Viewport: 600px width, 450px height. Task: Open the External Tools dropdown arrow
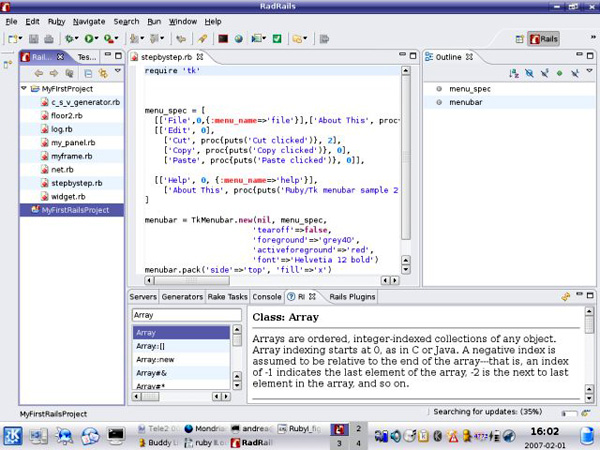click(x=116, y=38)
